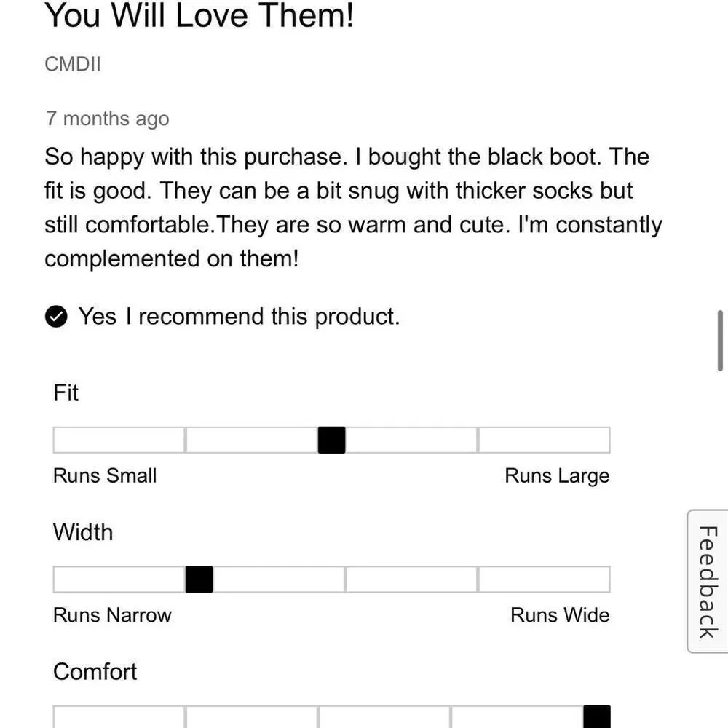Click the Runs Narrow label

112,614
